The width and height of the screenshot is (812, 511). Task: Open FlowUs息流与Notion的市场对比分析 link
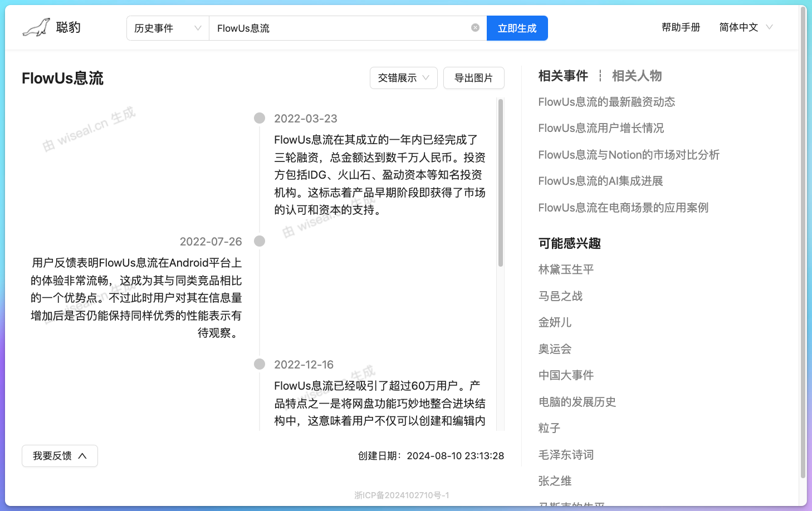click(x=629, y=155)
